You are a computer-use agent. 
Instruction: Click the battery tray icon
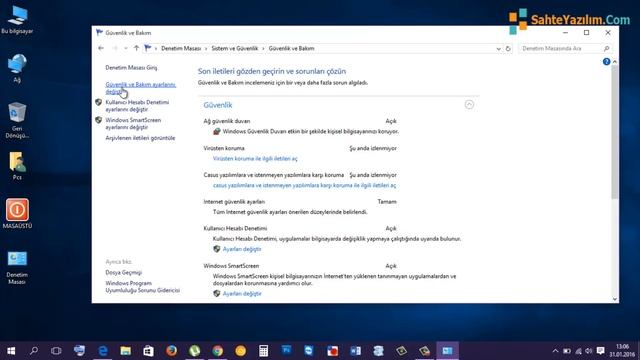pyautogui.click(x=567, y=351)
